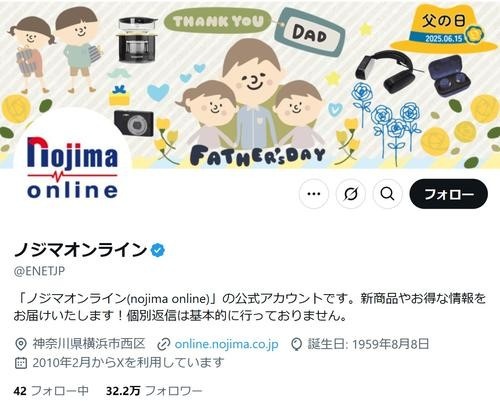Click the ノジマオンライン display name
The width and height of the screenshot is (500, 401).
point(80,249)
